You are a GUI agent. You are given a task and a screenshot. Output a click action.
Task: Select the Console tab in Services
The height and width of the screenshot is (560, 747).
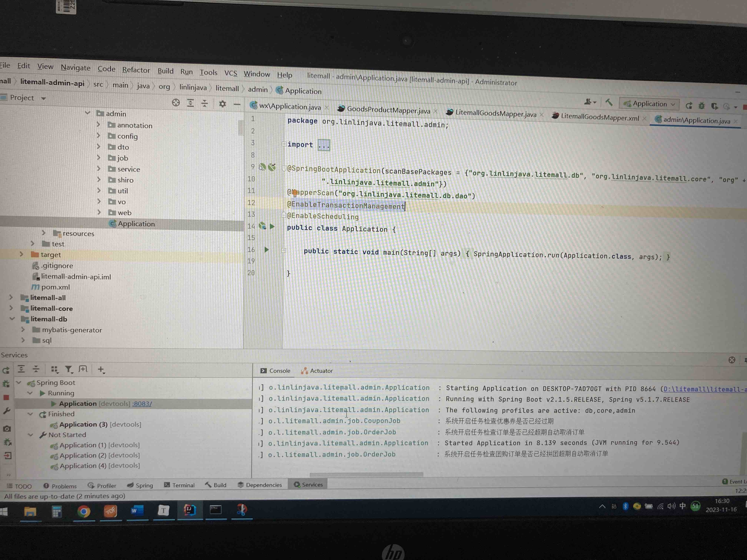pos(275,371)
